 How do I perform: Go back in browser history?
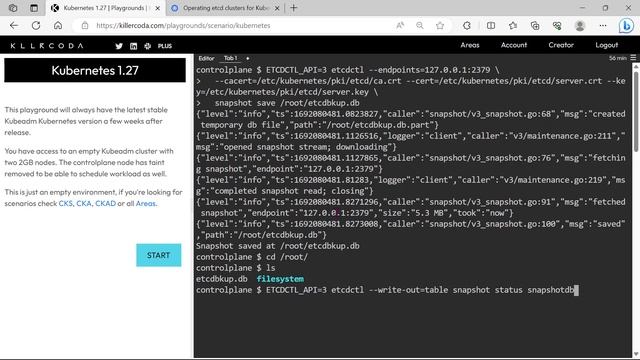coord(14,25)
